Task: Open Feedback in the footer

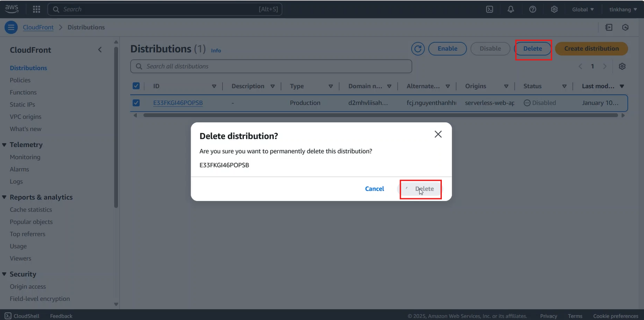Action: click(x=61, y=316)
